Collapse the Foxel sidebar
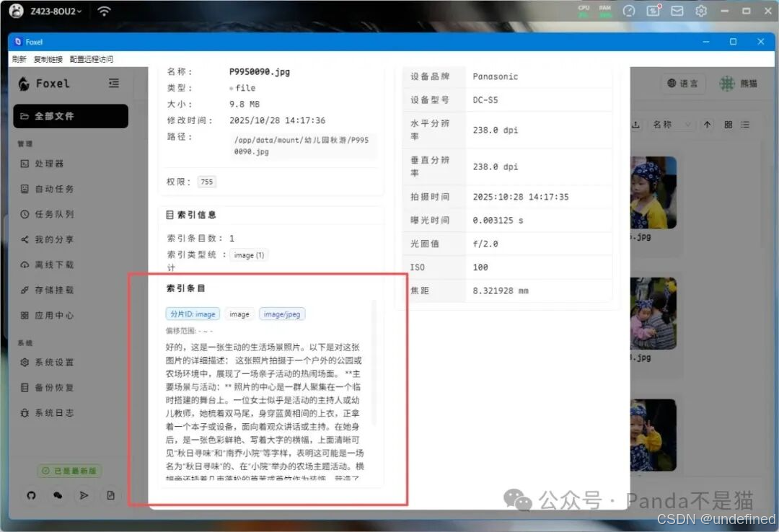Image resolution: width=779 pixels, height=532 pixels. click(113, 83)
